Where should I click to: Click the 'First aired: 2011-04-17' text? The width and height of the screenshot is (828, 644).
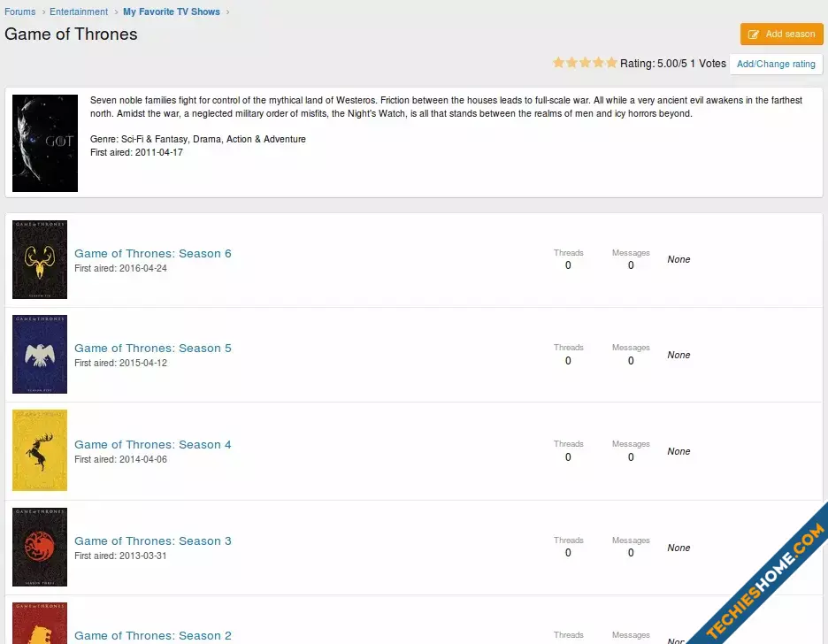pyautogui.click(x=137, y=152)
